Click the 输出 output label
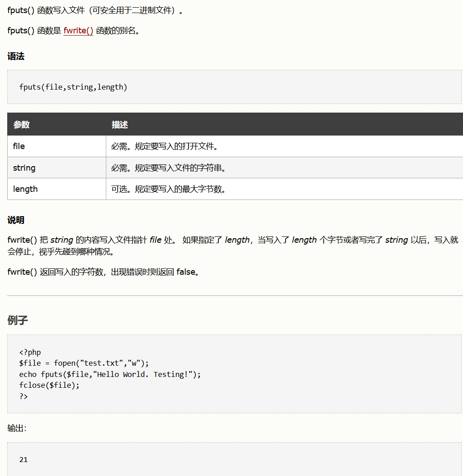463x476 pixels. tap(17, 428)
